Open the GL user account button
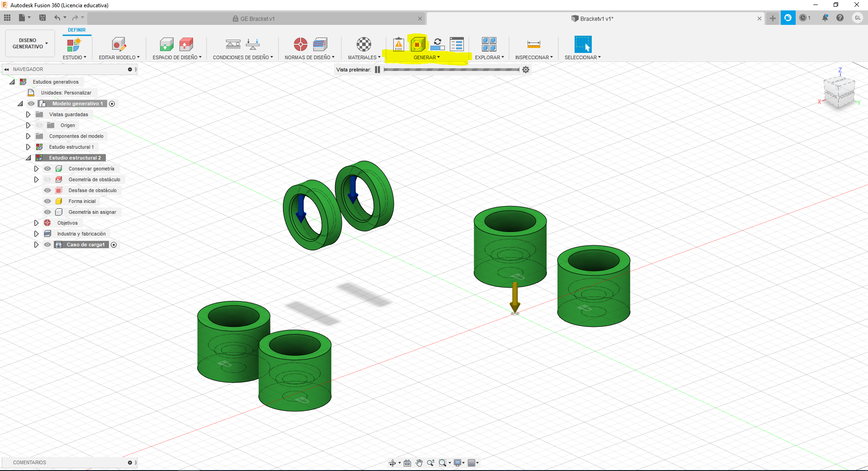Image resolution: width=868 pixels, height=471 pixels. (x=858, y=18)
